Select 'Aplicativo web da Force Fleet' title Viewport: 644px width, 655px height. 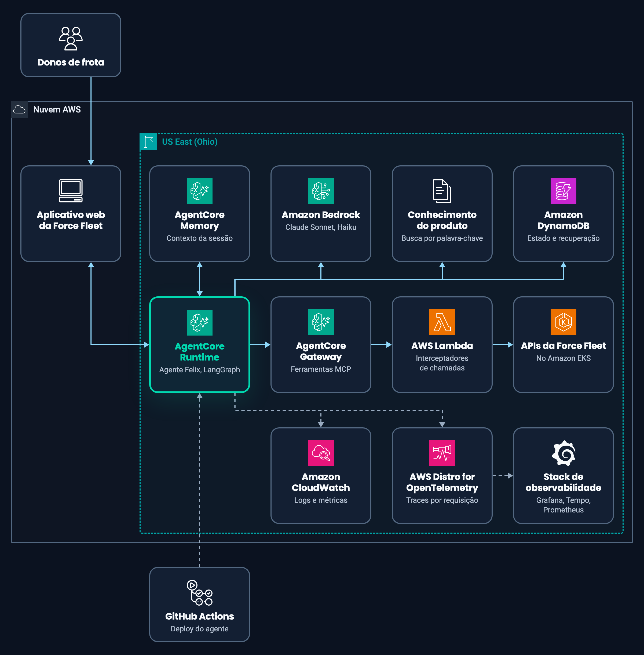(x=71, y=220)
